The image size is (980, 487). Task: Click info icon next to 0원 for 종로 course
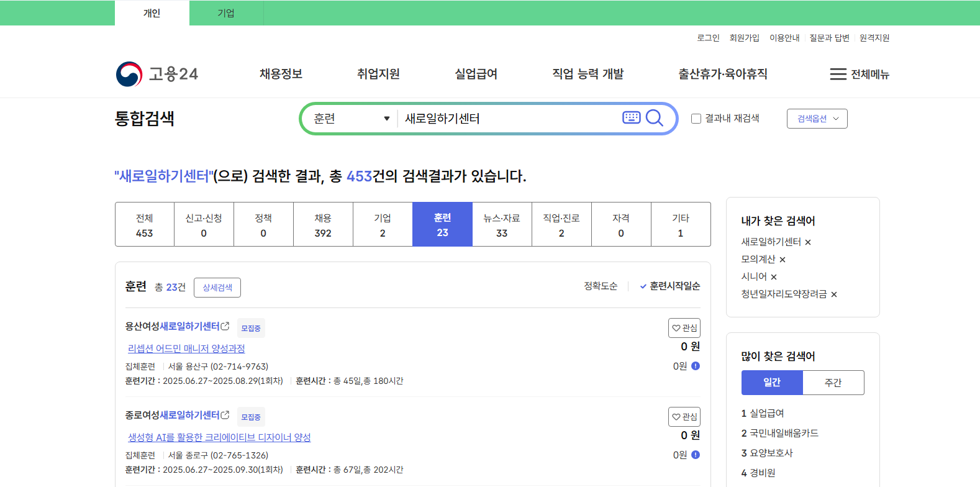pyautogui.click(x=696, y=455)
